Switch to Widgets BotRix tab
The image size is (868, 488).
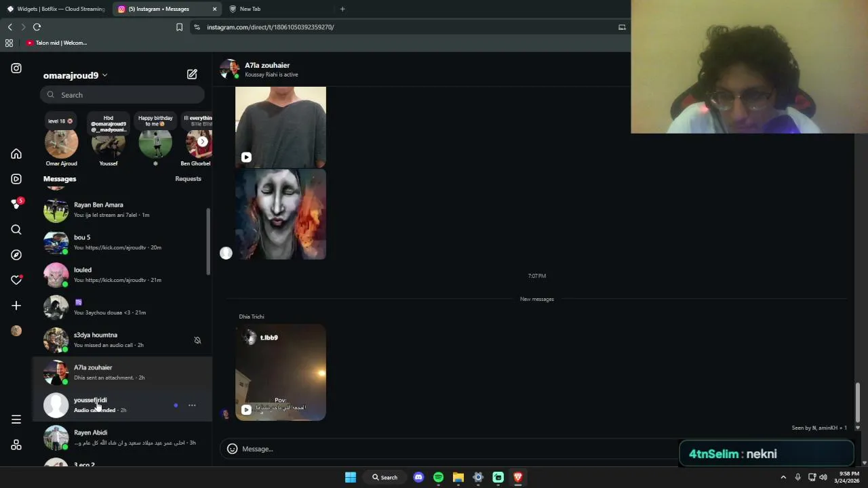pyautogui.click(x=56, y=9)
